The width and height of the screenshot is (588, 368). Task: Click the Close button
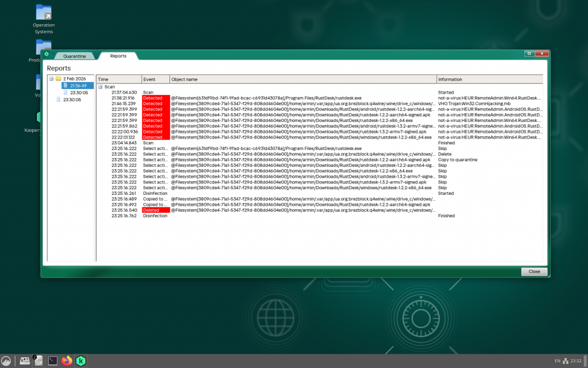coord(534,271)
